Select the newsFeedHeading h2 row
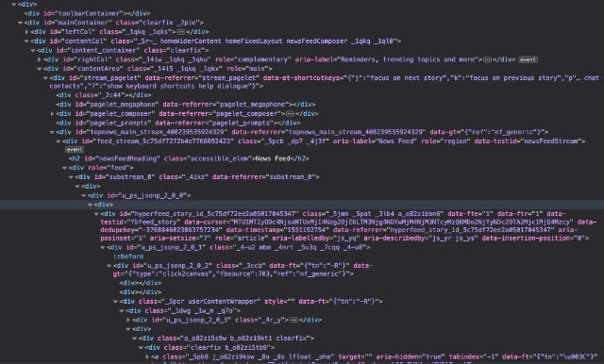 (189, 158)
